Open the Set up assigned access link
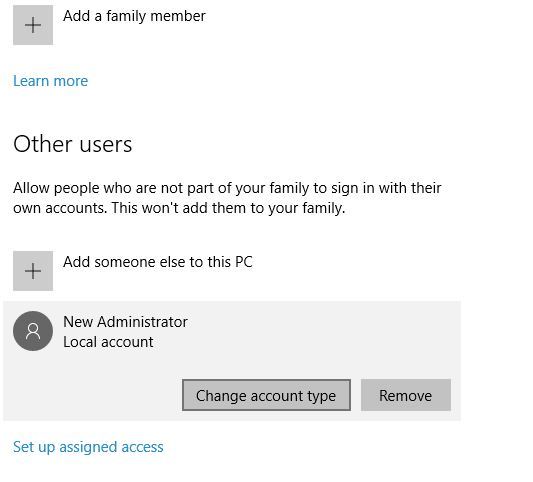The image size is (533, 482). pos(88,447)
